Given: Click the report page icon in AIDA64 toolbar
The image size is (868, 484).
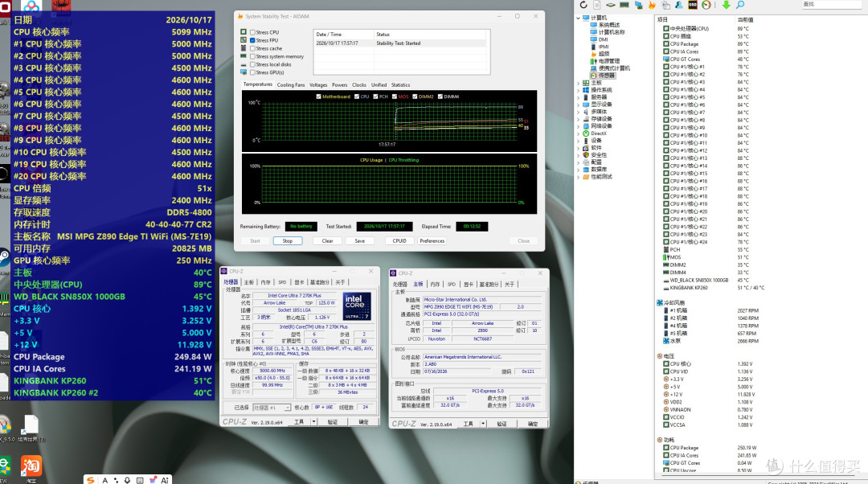Looking at the screenshot, I should click(596, 5).
